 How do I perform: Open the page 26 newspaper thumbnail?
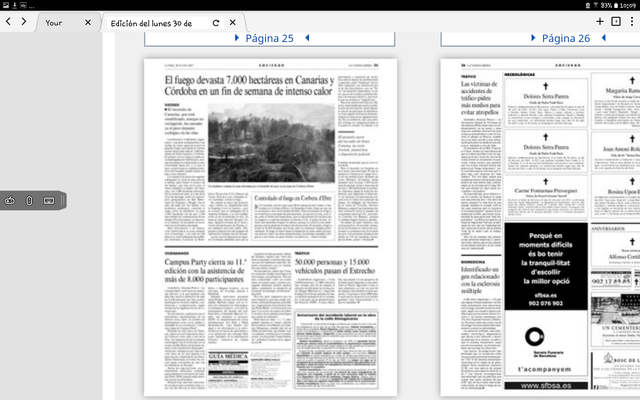(540, 227)
